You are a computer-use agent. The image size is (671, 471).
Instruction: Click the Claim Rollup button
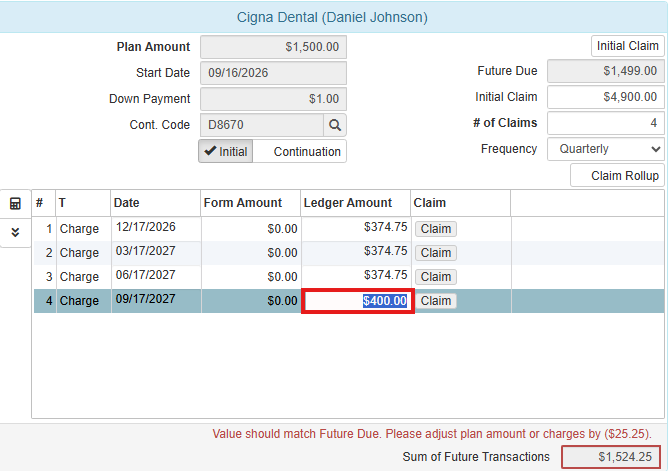tap(618, 175)
